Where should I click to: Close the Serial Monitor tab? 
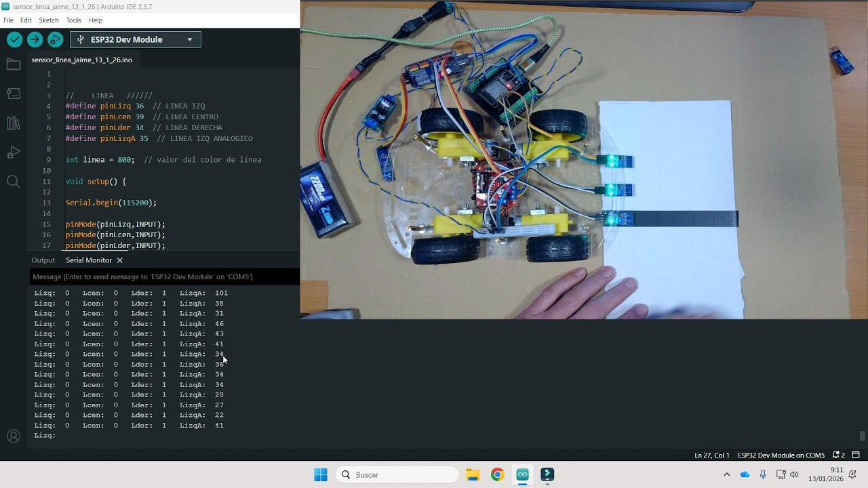coord(119,260)
